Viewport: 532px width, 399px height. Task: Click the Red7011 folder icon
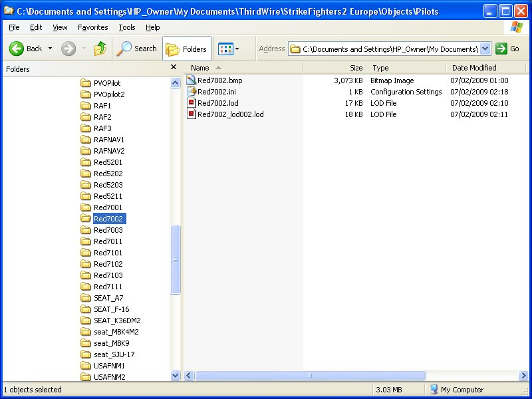86,241
